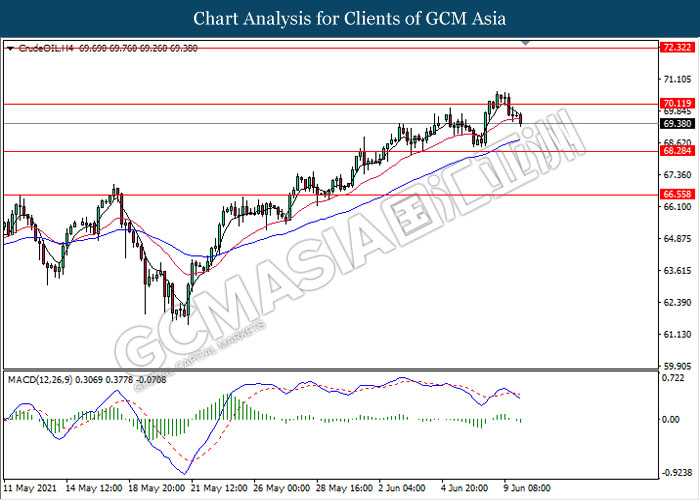The height and width of the screenshot is (500, 700).
Task: Click the 63.615 price axis value
Action: 677,271
